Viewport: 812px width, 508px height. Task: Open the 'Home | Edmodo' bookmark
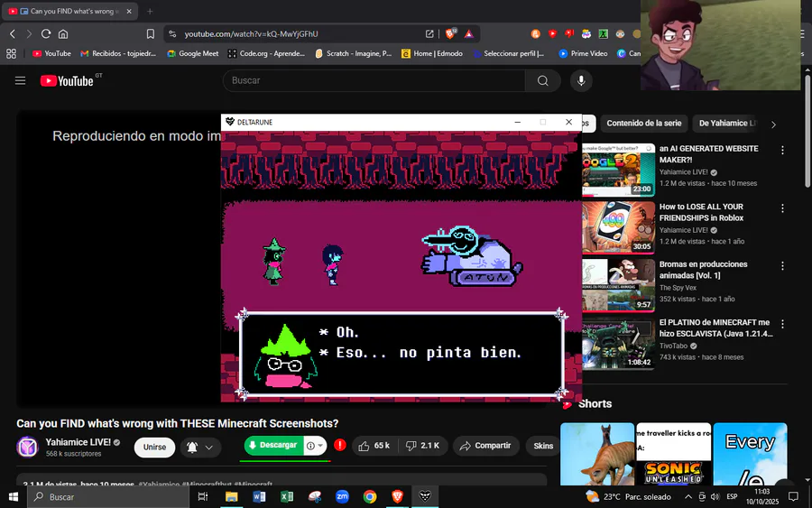pyautogui.click(x=432, y=53)
